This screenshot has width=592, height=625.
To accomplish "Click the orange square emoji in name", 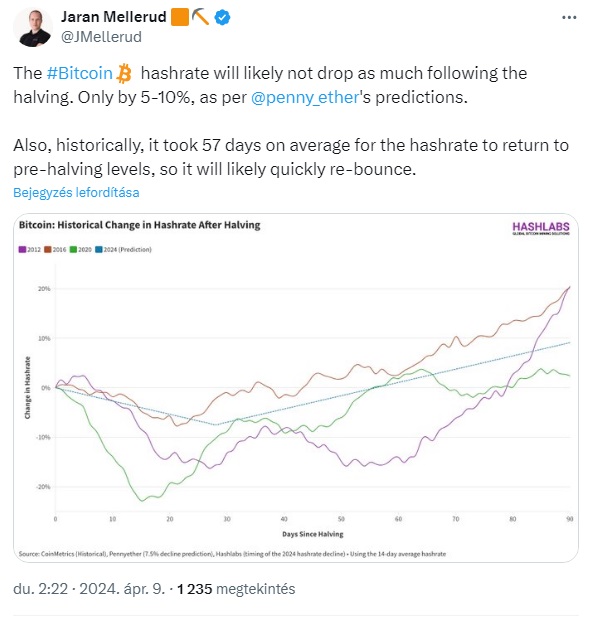I will pos(179,17).
